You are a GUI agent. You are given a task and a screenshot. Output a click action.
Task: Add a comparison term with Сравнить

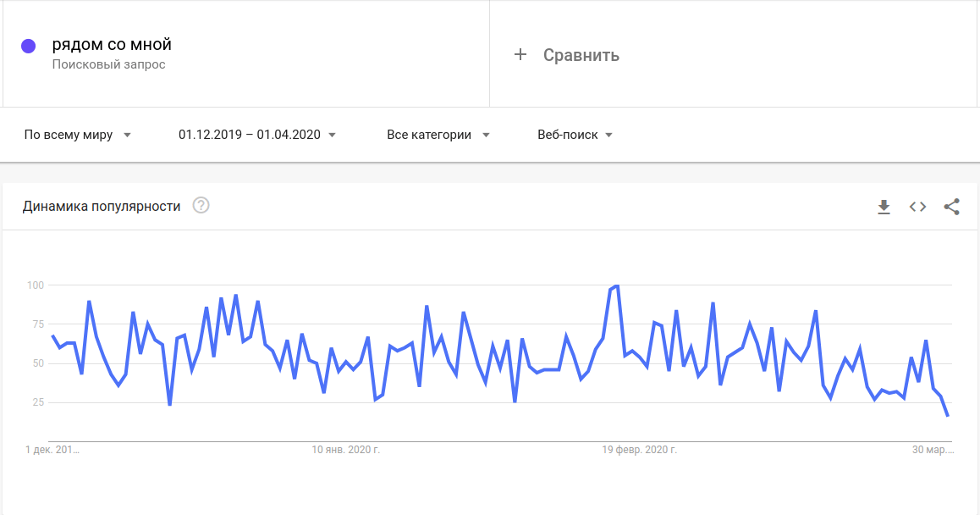pos(567,55)
